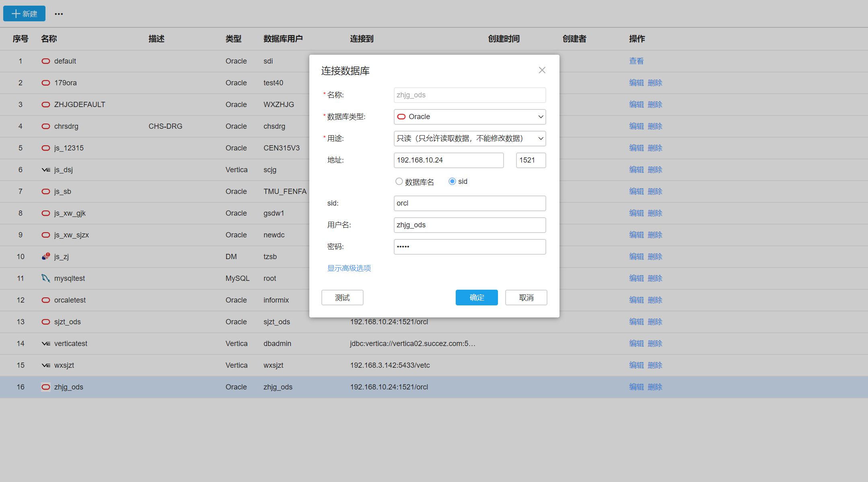Show advanced options via 显示高级选项

[349, 268]
